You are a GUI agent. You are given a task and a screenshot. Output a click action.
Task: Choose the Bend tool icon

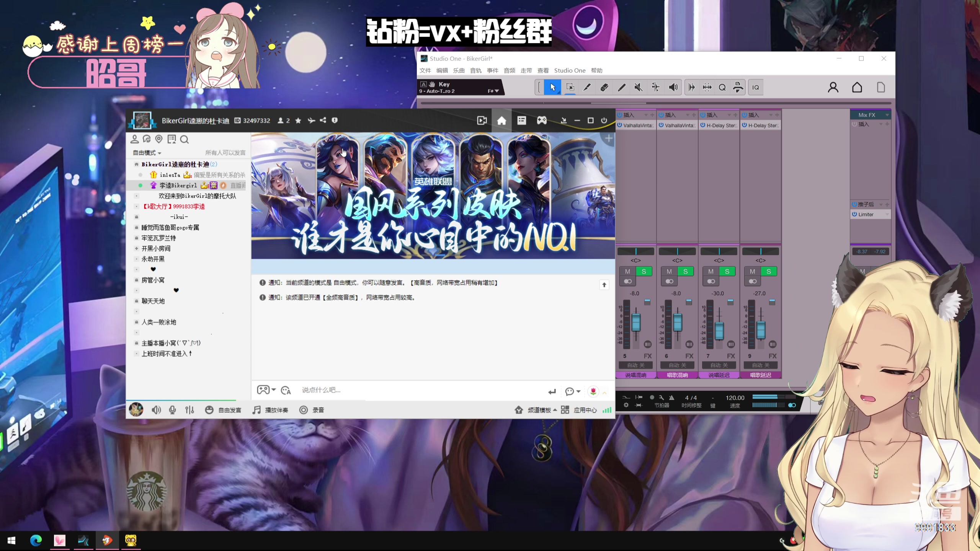click(655, 87)
